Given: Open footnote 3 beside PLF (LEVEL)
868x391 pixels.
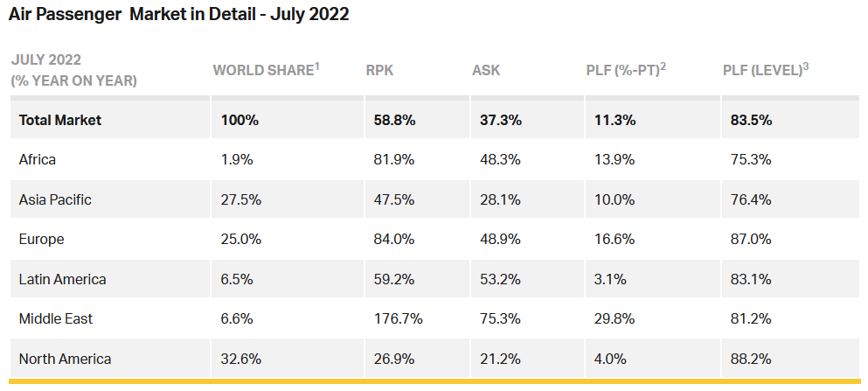Looking at the screenshot, I should pyautogui.click(x=806, y=65).
